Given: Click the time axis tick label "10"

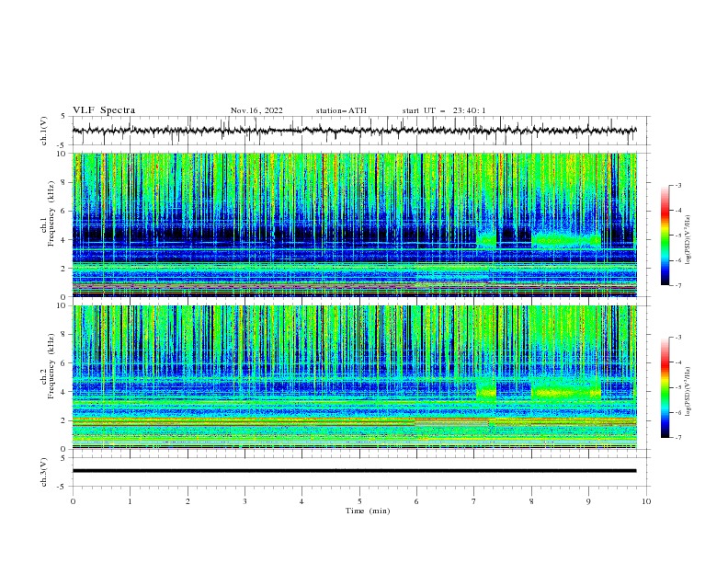Looking at the screenshot, I should pos(646,501).
